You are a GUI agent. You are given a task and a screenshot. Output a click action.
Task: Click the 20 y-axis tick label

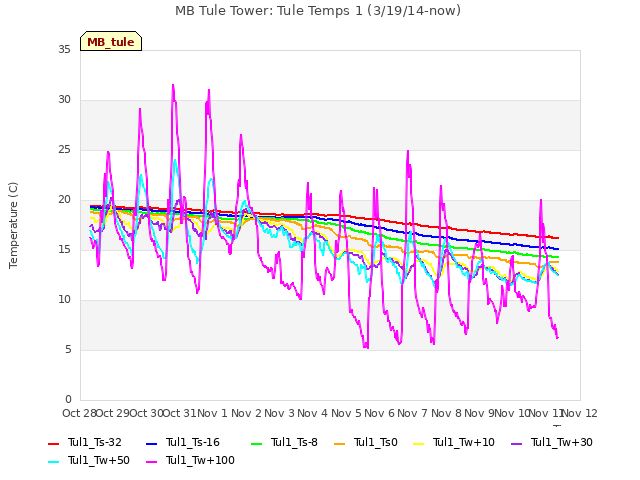(x=64, y=200)
